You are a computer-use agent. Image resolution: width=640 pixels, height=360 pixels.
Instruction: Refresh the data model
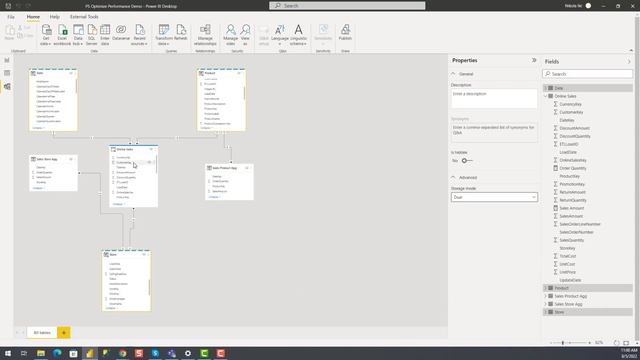pos(180,33)
